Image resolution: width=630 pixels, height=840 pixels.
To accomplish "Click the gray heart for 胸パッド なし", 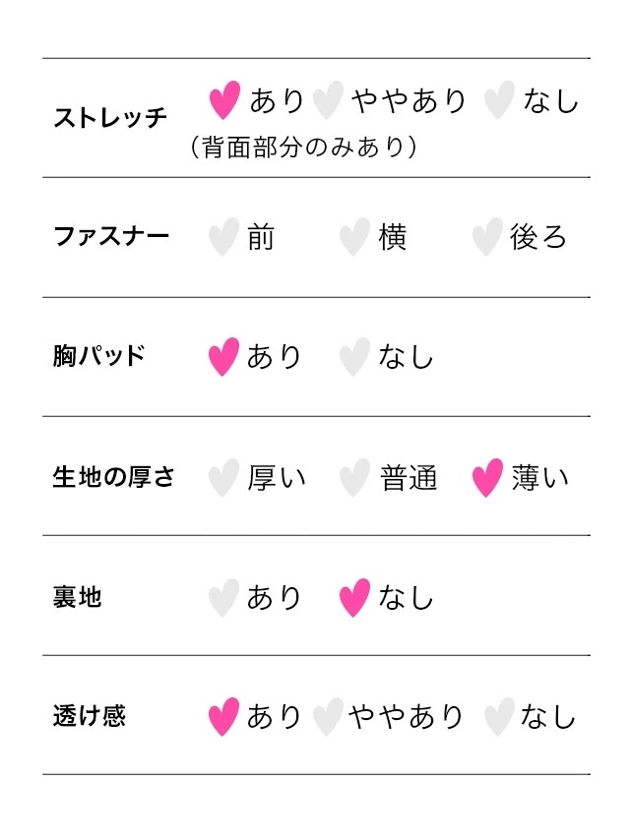I will pos(354,356).
